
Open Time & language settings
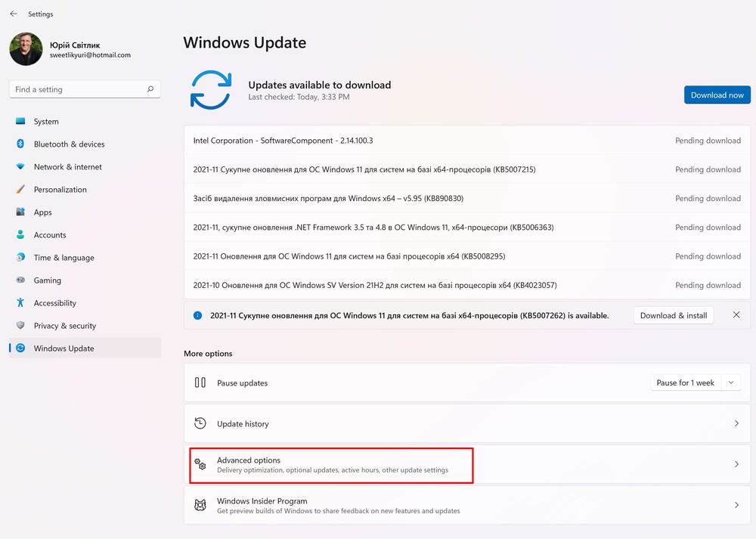click(64, 257)
